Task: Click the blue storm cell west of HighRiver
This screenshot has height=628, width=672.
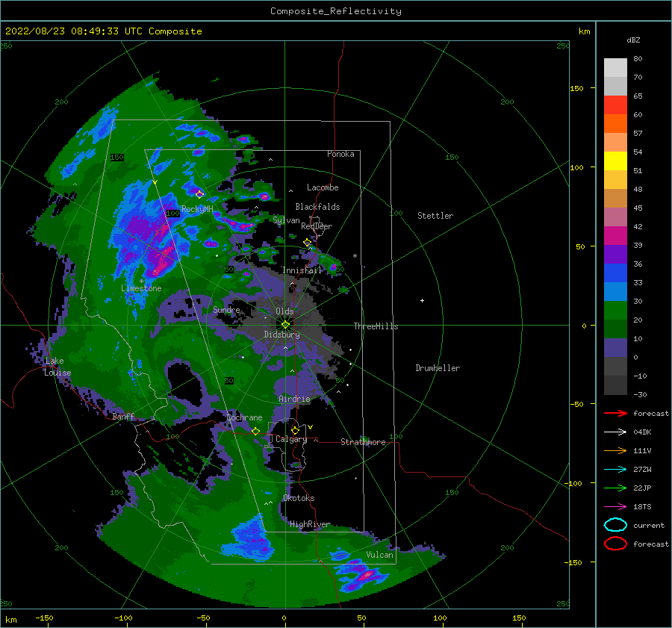Action: click(249, 541)
